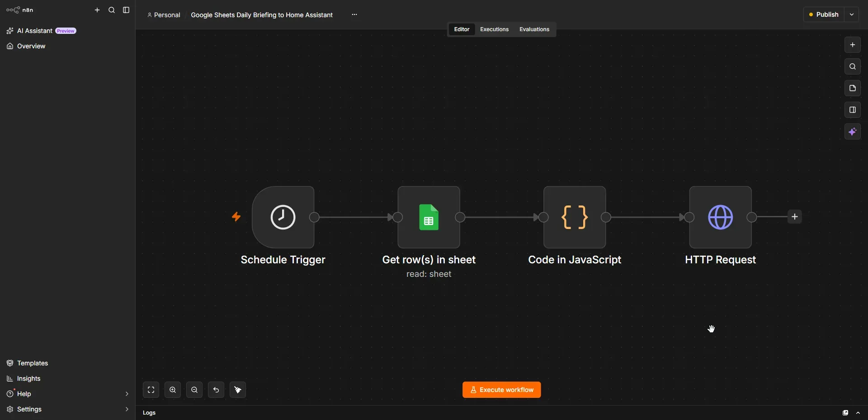Select the Code in JavaScript node

click(x=575, y=217)
